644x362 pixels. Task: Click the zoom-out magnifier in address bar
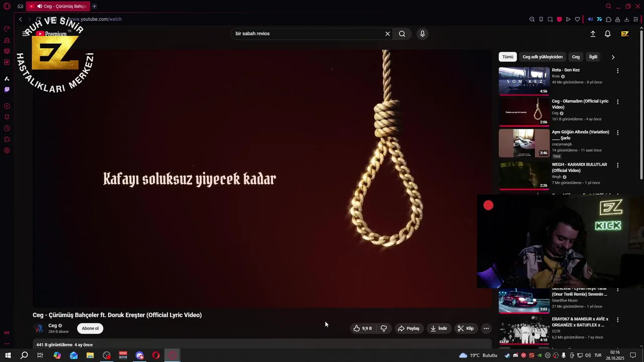(x=532, y=19)
